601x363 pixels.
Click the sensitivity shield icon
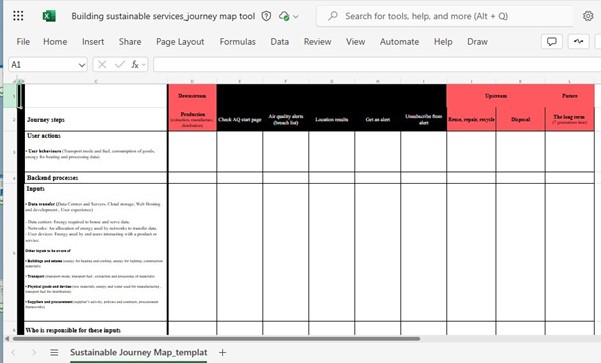[266, 16]
